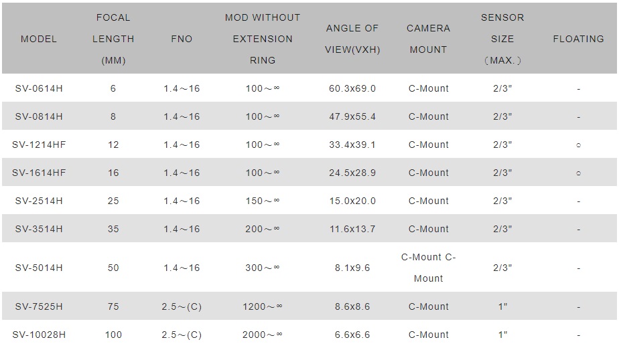Click the FOCAL LENGTH (MM) column header
The image size is (619, 364).
pos(113,39)
